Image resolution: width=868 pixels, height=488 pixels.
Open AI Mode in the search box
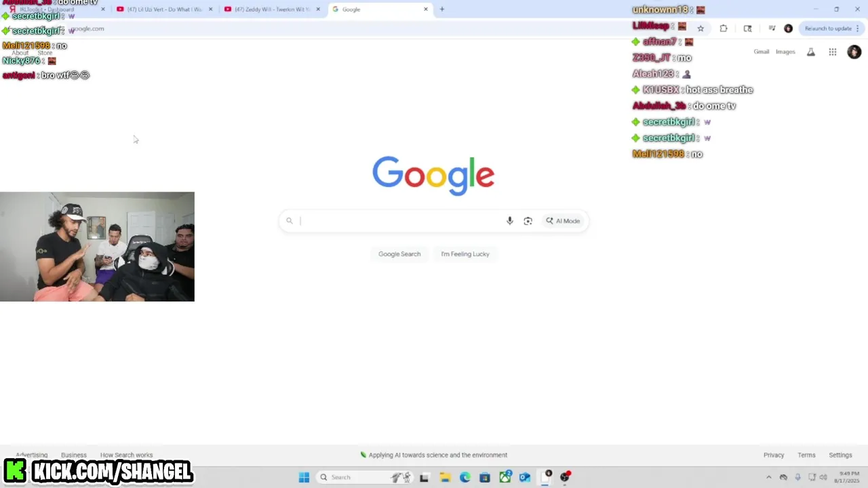click(563, 221)
